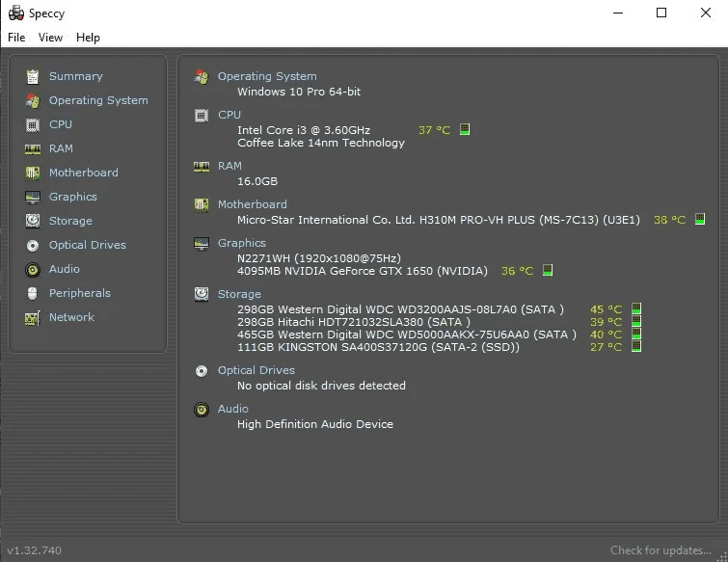Click the CPU icon in main summary panel
The height and width of the screenshot is (562, 728).
[202, 116]
